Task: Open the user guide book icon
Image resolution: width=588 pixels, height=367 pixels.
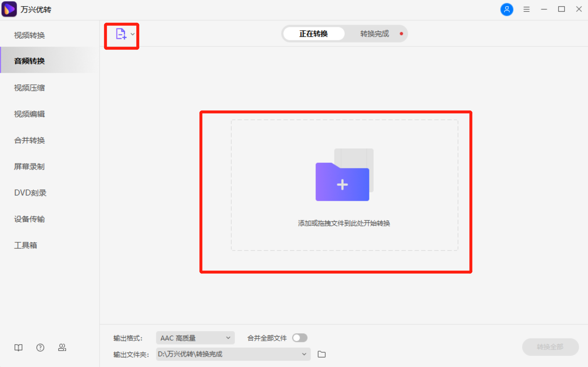Action: tap(18, 348)
